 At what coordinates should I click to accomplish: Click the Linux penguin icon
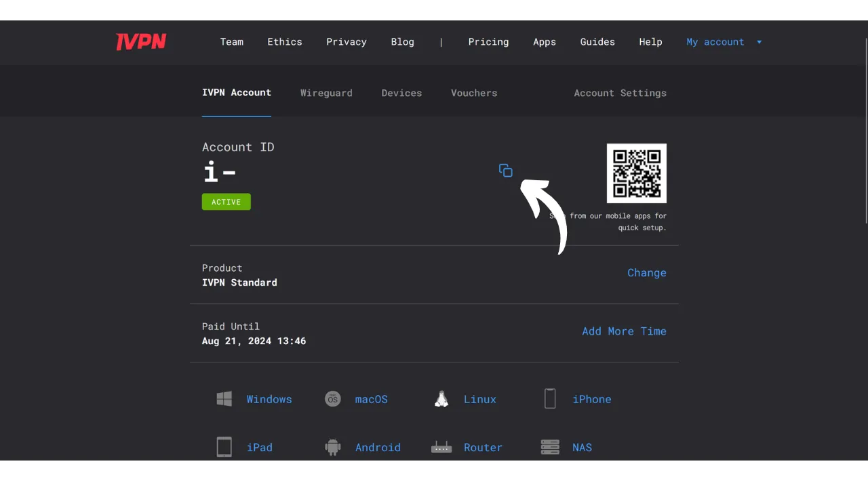coord(441,399)
